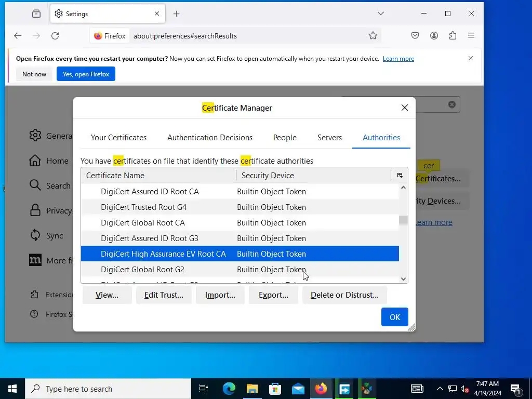The image size is (532, 399).
Task: Open Microsoft Store from taskbar
Action: tap(275, 389)
